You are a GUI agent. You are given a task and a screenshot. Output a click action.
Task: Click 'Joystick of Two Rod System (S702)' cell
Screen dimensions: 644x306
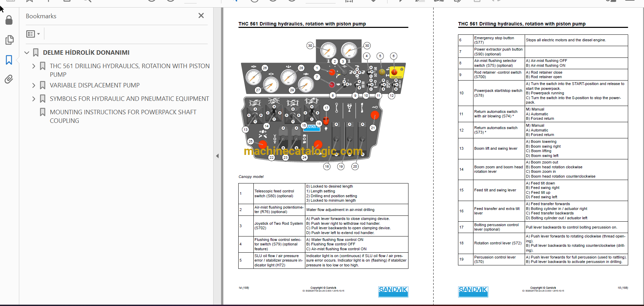pyautogui.click(x=279, y=226)
